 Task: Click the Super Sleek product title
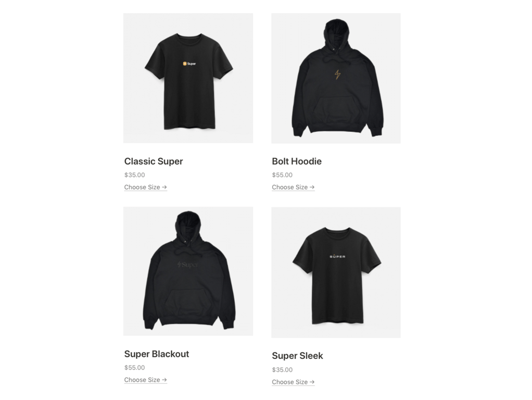pyautogui.click(x=297, y=356)
